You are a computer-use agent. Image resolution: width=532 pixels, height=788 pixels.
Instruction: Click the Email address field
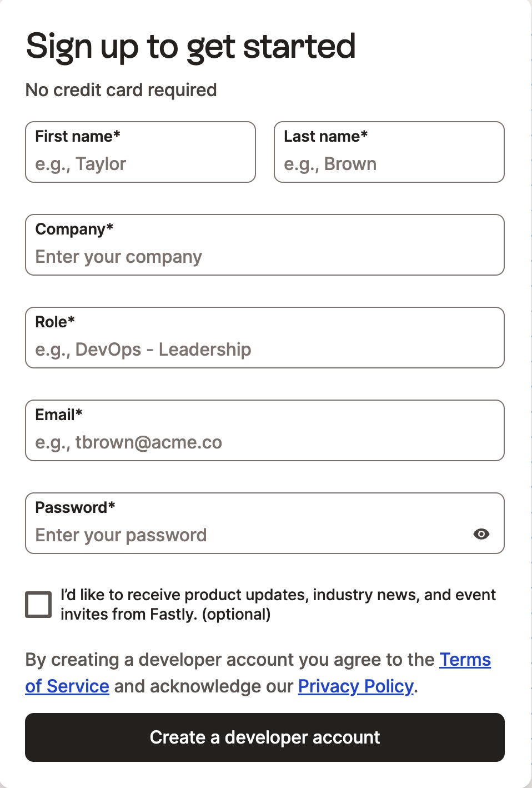(264, 442)
